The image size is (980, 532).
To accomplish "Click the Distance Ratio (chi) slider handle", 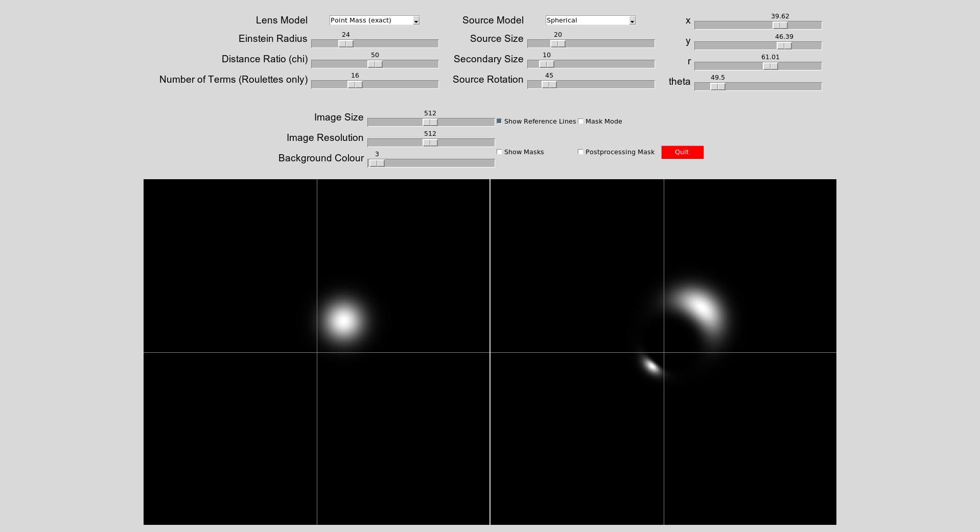I will click(x=375, y=64).
